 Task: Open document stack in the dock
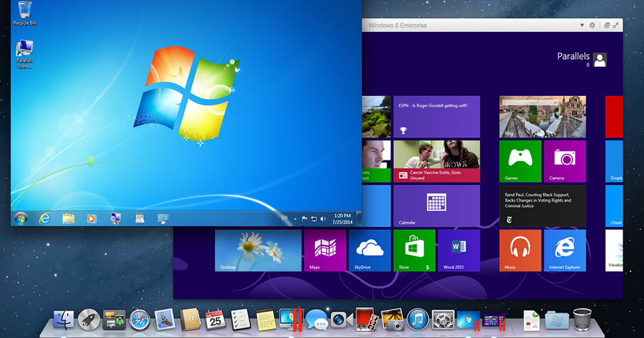point(531,321)
